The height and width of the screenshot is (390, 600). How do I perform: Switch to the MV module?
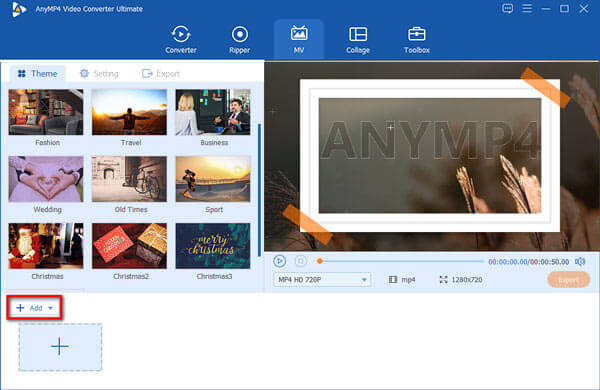tap(299, 39)
